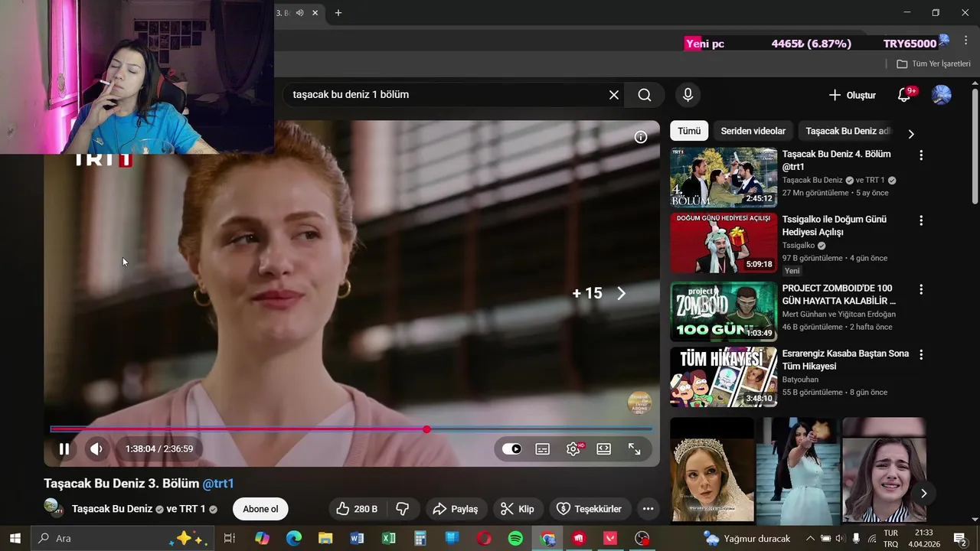Open Spotify from the taskbar
980x551 pixels.
(515, 539)
